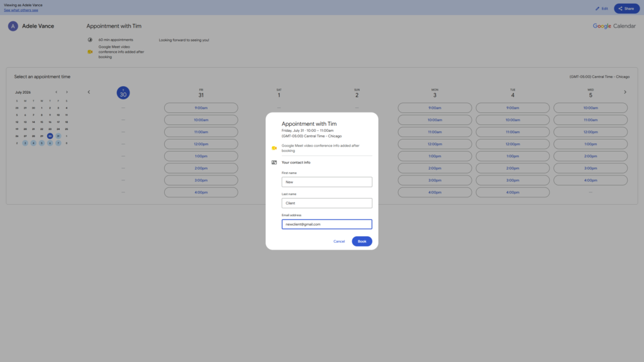Book 4:00pm slot on Tuesday 4
This screenshot has width=644, height=362.
click(513, 192)
